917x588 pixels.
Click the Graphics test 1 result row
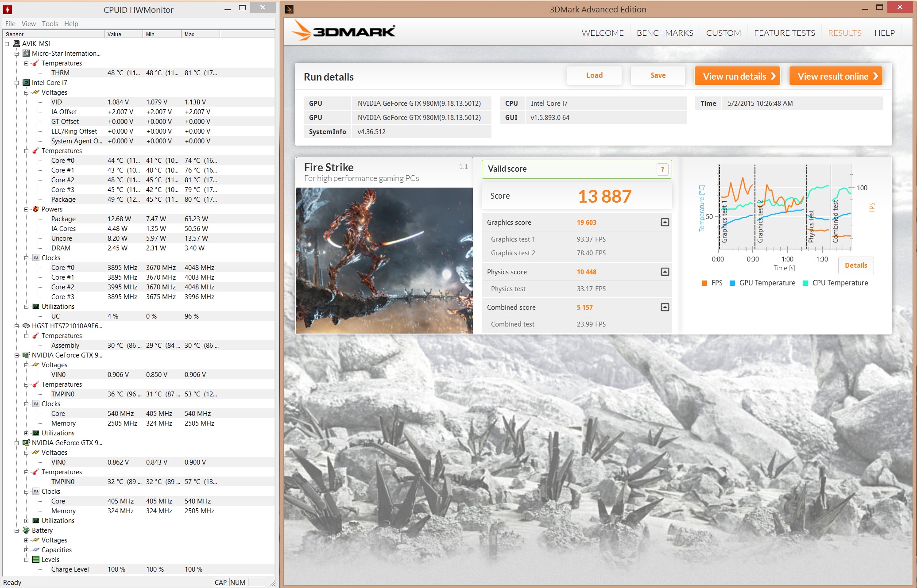point(577,239)
